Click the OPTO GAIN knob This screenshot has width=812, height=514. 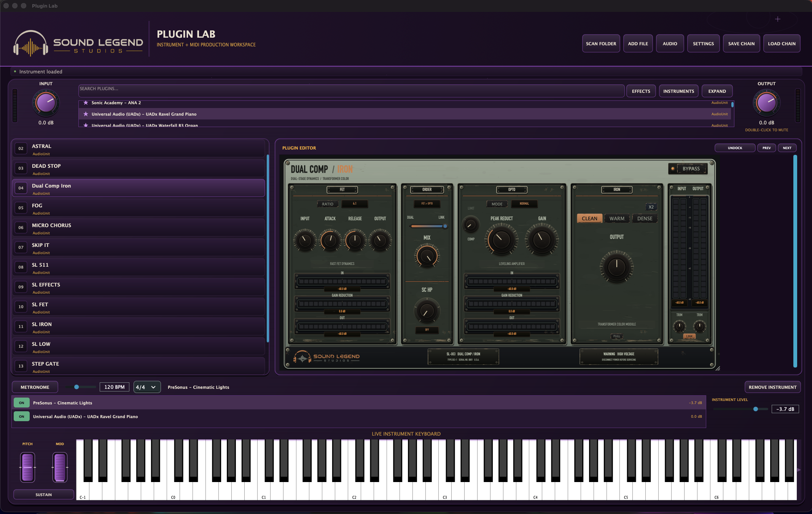tap(542, 240)
